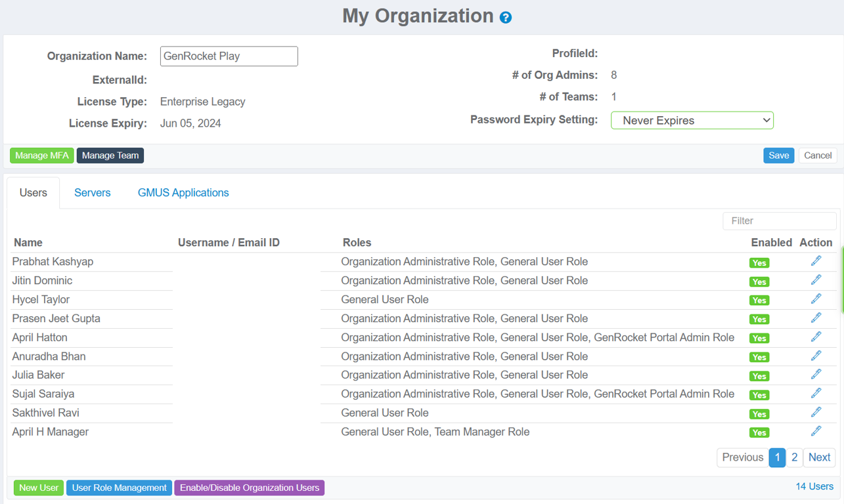Click the roles text for Sakthivel Ravi
This screenshot has width=844, height=504.
point(385,413)
